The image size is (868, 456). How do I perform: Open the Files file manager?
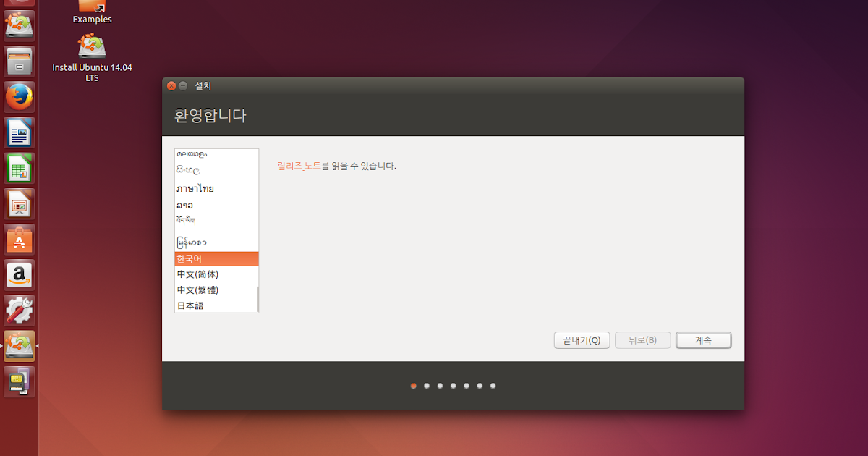pos(18,61)
